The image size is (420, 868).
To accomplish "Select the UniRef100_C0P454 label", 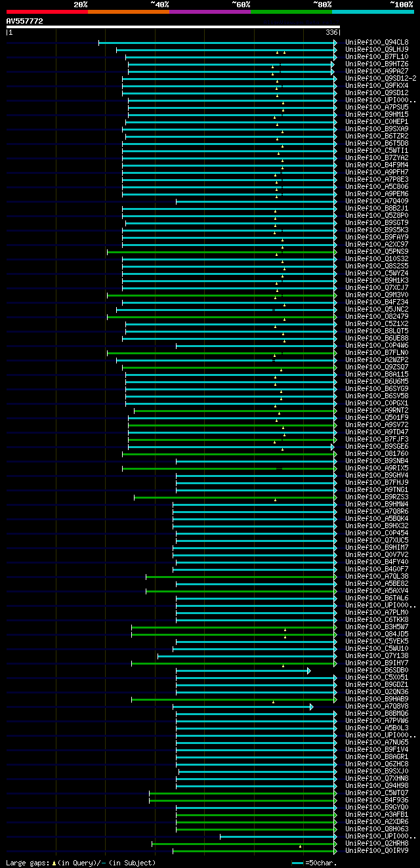I will 377,533.
